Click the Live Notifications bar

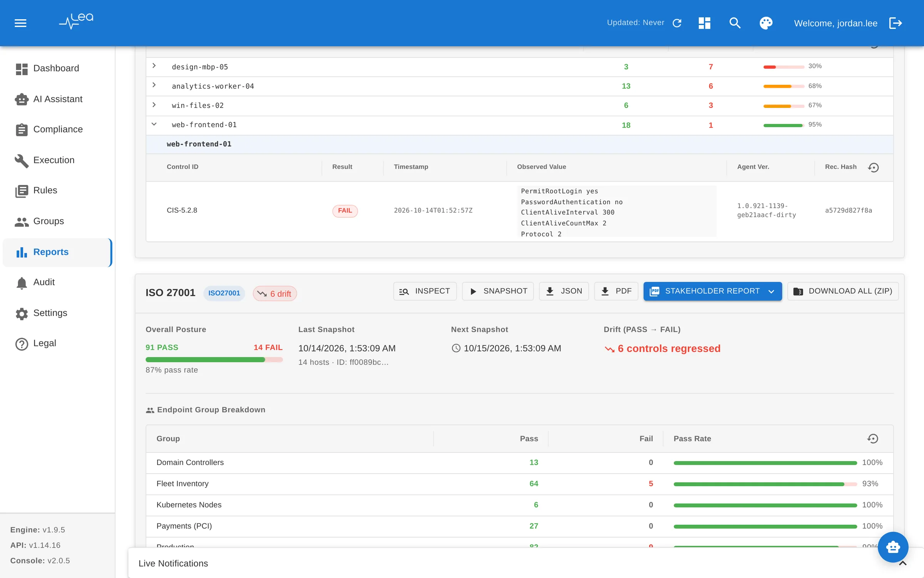[526, 563]
